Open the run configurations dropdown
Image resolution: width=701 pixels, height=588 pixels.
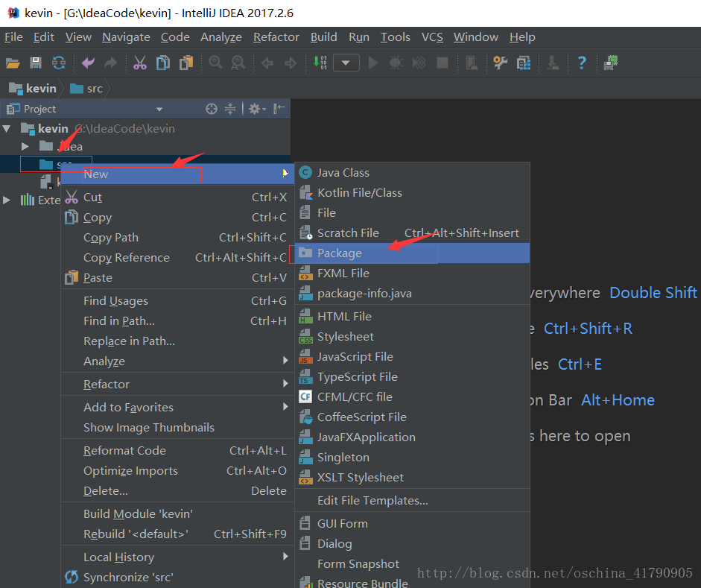(x=346, y=63)
